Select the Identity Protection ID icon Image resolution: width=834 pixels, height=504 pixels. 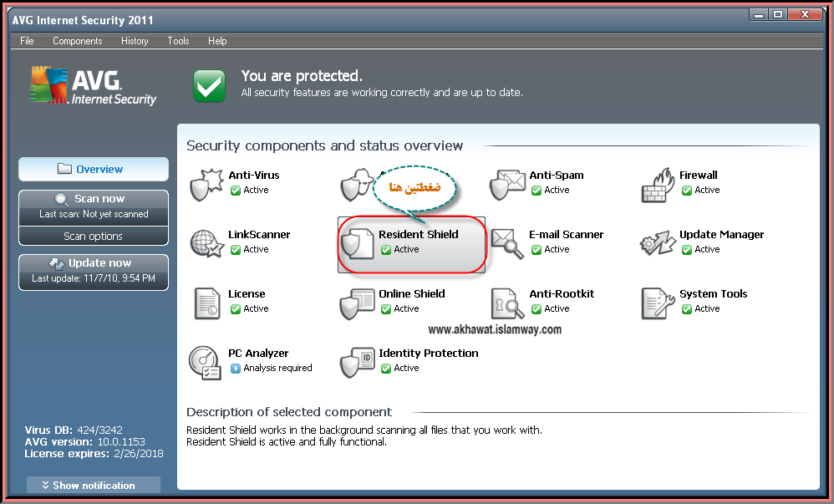click(x=357, y=363)
